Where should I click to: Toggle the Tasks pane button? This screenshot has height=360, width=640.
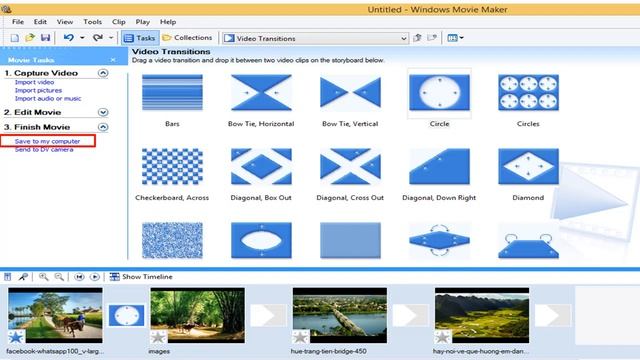140,38
